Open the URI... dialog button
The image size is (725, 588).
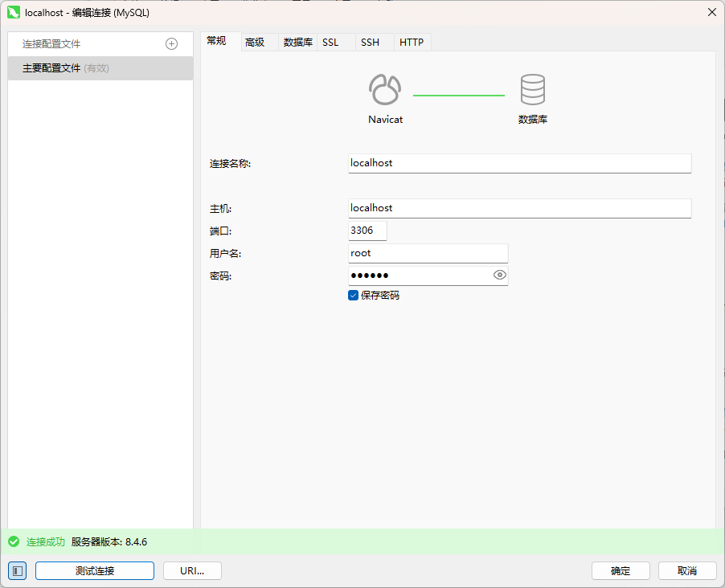[192, 571]
